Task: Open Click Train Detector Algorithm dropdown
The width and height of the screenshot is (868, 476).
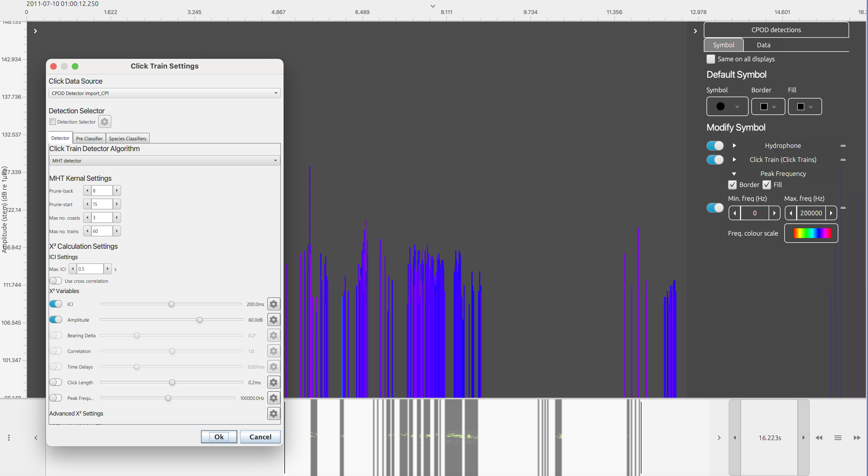Action: pos(164,161)
